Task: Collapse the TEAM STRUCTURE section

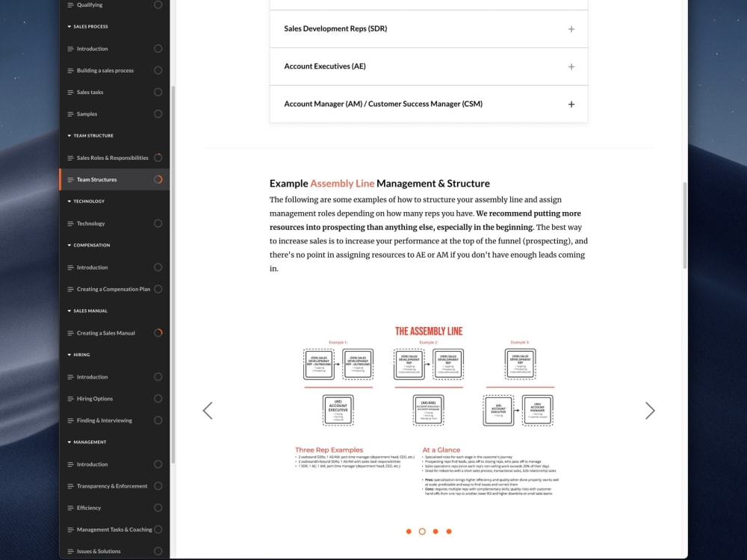Action: (x=69, y=136)
